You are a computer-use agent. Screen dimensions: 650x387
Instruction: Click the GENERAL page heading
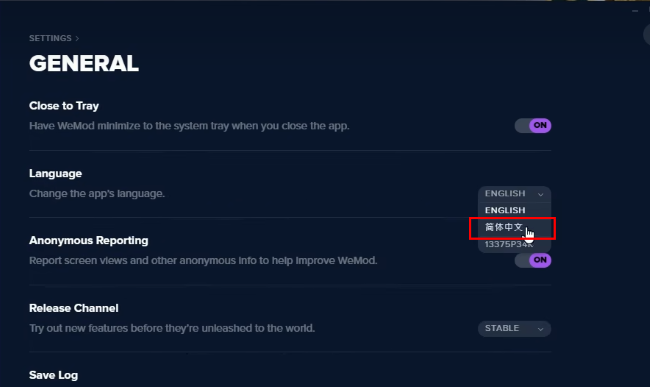pos(84,64)
